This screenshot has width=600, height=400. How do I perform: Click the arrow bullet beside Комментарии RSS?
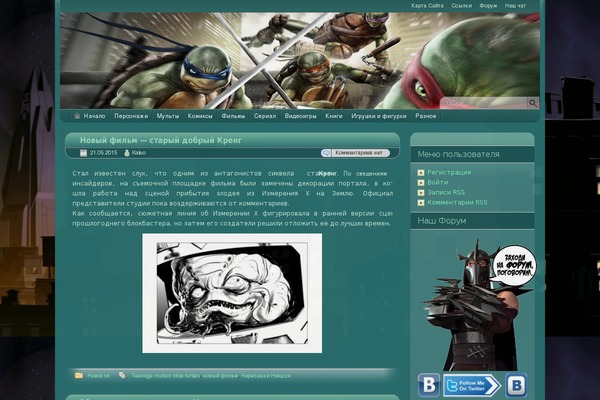421,202
